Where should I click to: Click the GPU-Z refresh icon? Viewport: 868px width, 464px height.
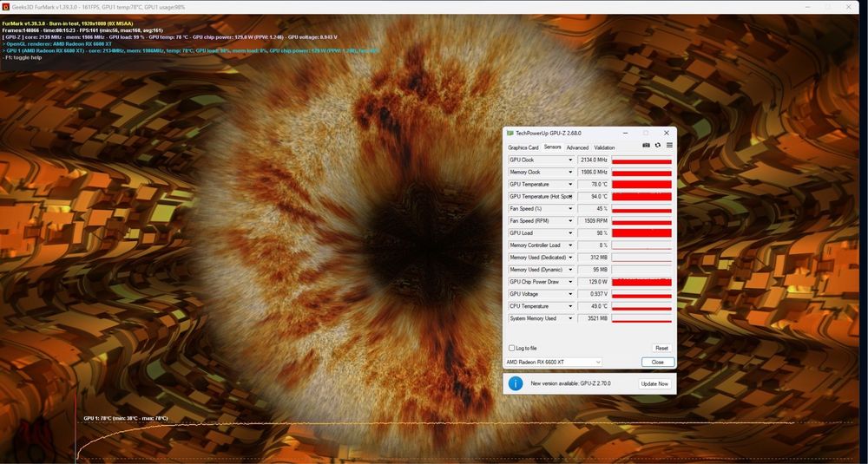[x=658, y=146]
